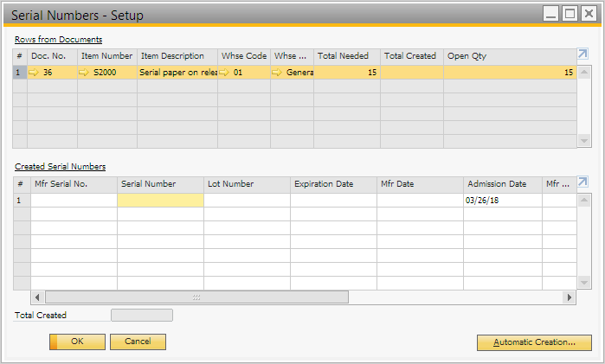Click the link arrow beside Doc. No. 36
605x364 pixels.
[x=34, y=73]
